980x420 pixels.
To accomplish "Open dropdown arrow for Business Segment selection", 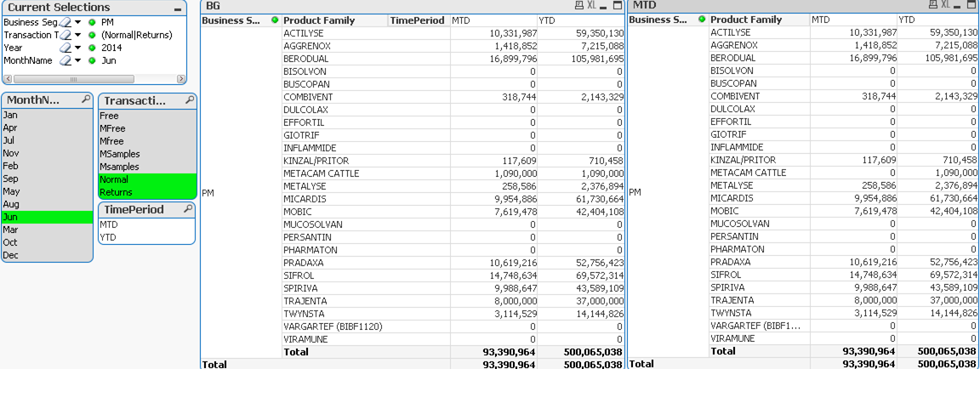I will coord(78,22).
